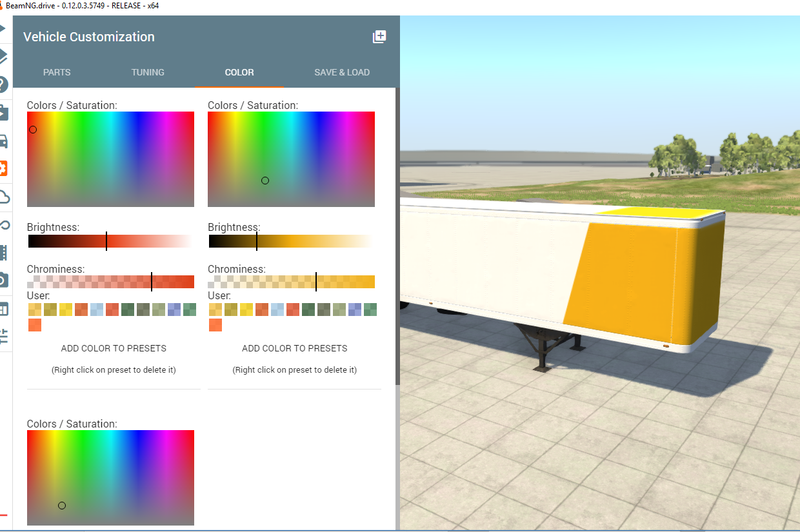This screenshot has height=532, width=800.
Task: Open the stacked layers icon in sidebar
Action: [x=3, y=57]
